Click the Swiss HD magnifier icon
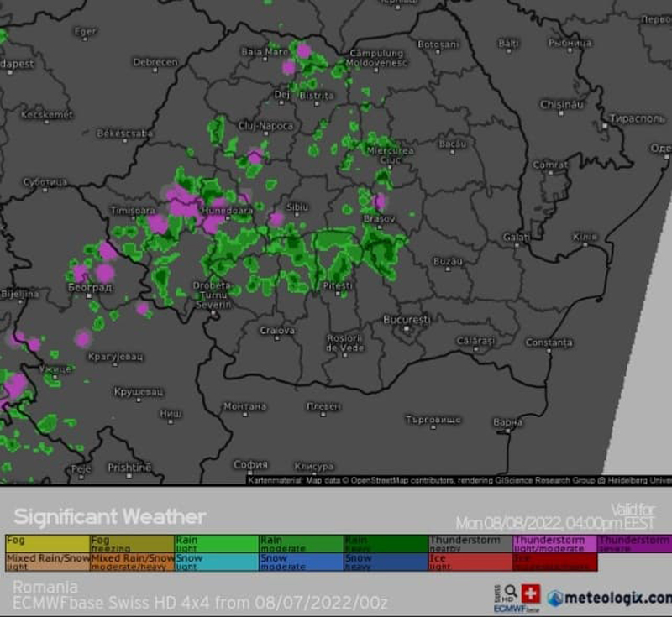 tap(510, 592)
